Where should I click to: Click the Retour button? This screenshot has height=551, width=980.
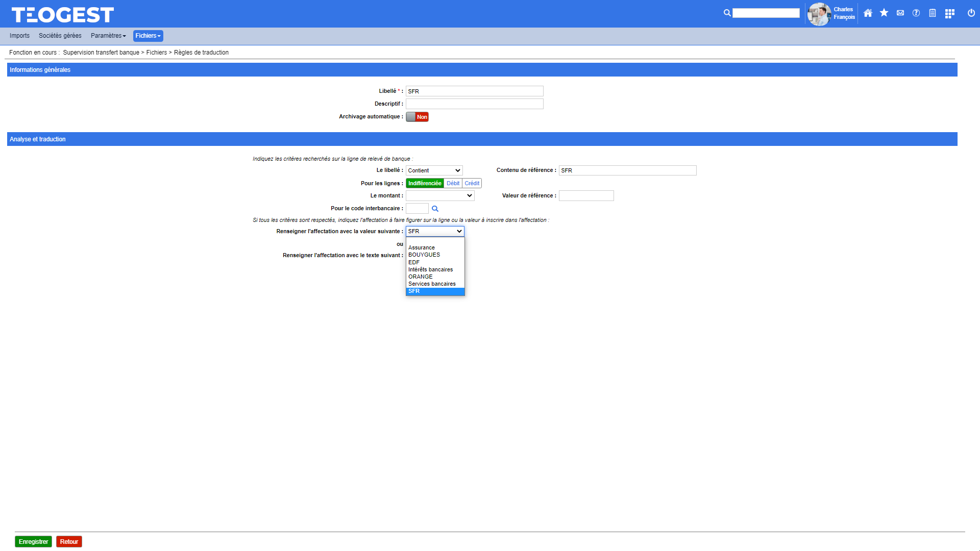[69, 542]
